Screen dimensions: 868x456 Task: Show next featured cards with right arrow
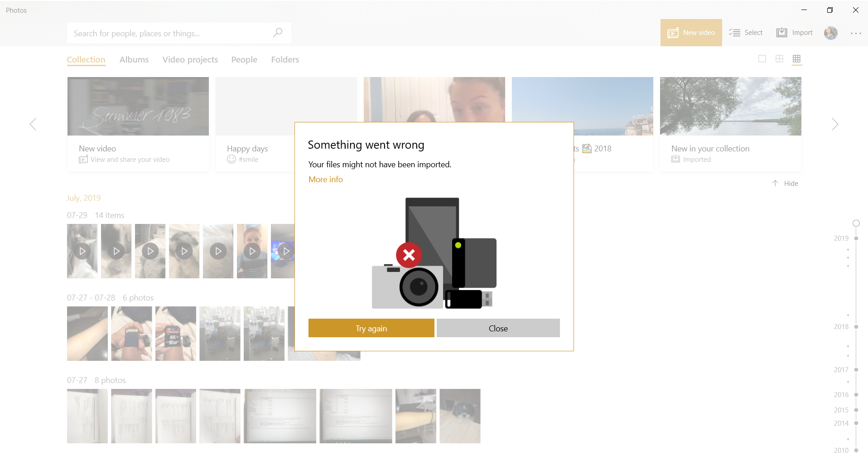pyautogui.click(x=835, y=124)
